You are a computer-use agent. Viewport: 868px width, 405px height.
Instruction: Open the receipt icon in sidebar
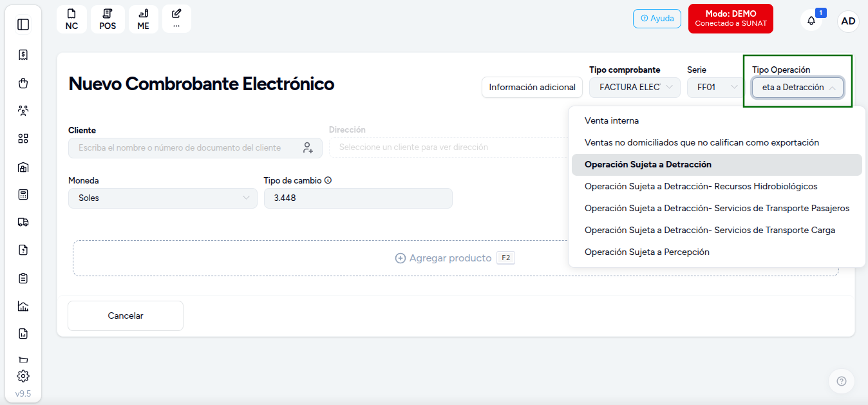click(23, 55)
